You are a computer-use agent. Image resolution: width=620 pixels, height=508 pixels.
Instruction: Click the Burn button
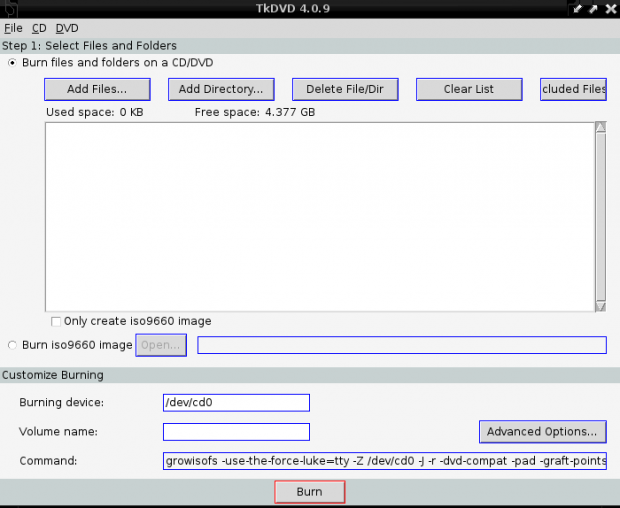[x=310, y=492]
